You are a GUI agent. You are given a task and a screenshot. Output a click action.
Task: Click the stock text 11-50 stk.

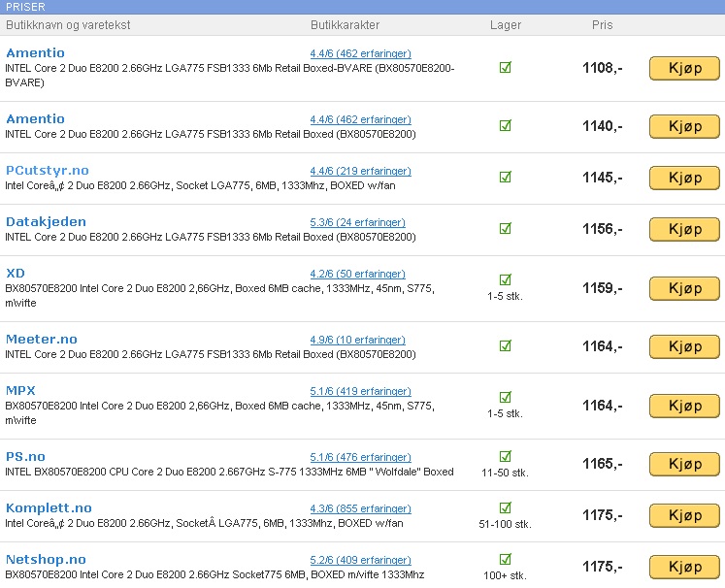505,473
